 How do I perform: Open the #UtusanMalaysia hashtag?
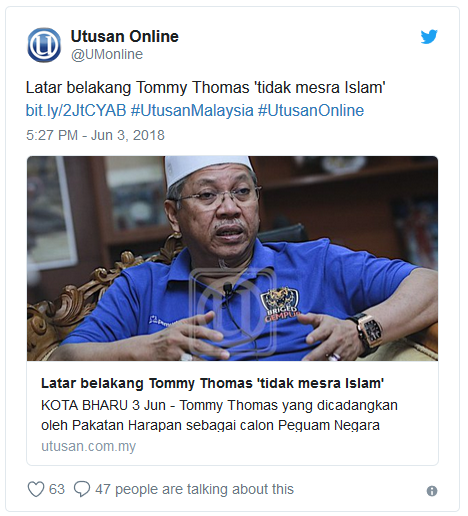(x=192, y=110)
